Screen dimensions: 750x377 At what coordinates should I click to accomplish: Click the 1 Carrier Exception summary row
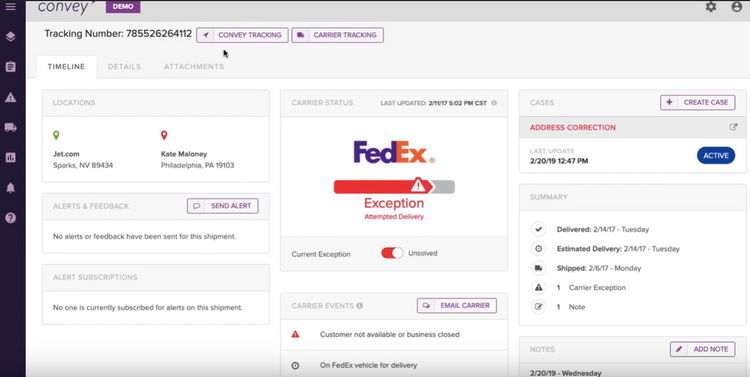591,288
